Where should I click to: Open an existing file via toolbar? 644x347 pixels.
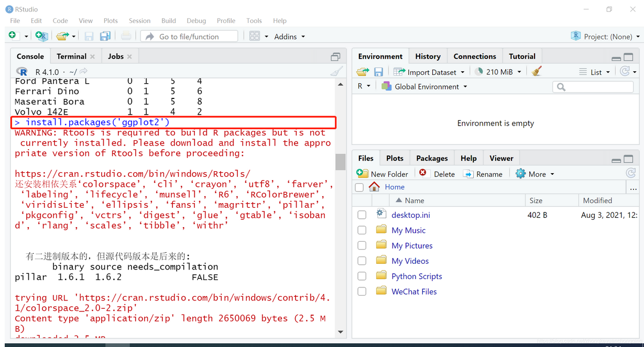click(62, 36)
